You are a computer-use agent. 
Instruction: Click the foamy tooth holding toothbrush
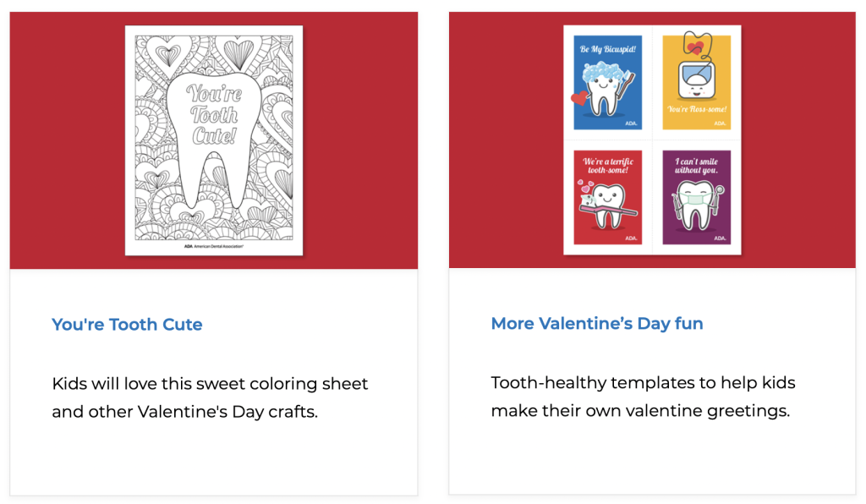pyautogui.click(x=604, y=89)
